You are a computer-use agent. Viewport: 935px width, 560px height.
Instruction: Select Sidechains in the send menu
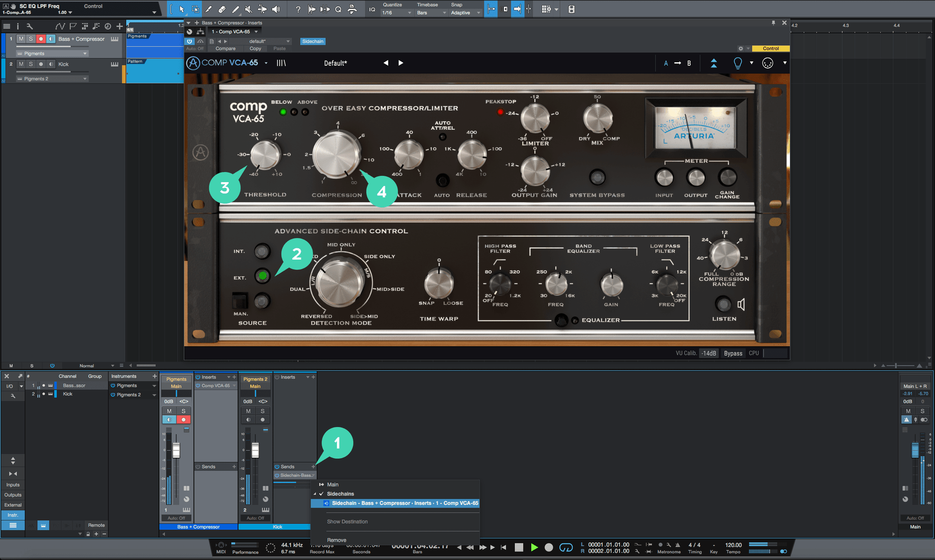(x=340, y=494)
